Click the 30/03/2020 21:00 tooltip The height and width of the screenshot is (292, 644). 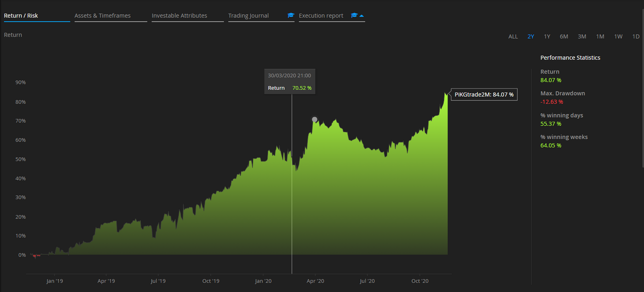coord(290,81)
